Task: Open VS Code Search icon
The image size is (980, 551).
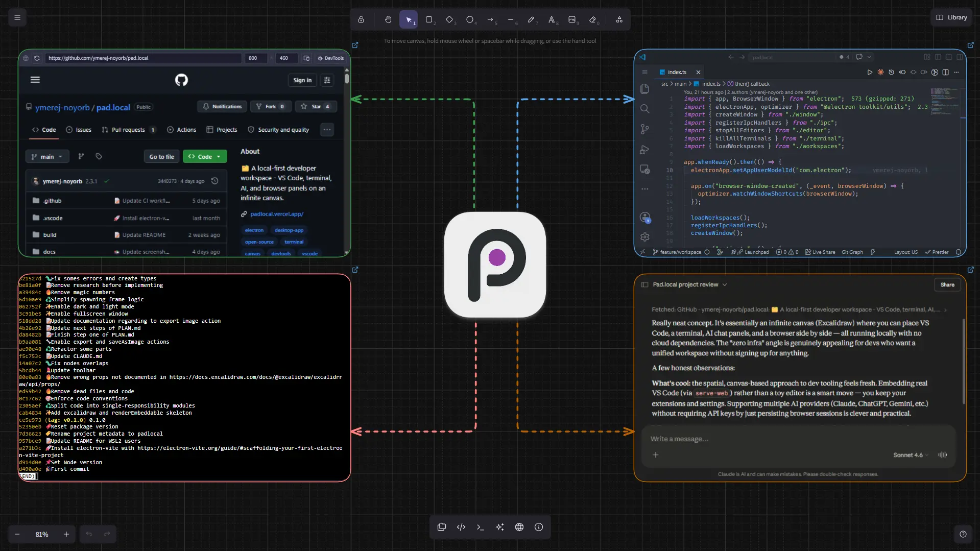Action: 645,109
